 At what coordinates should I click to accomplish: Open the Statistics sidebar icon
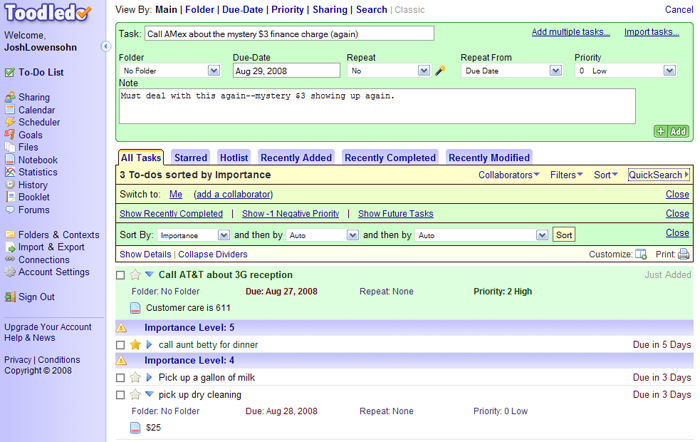coord(10,172)
